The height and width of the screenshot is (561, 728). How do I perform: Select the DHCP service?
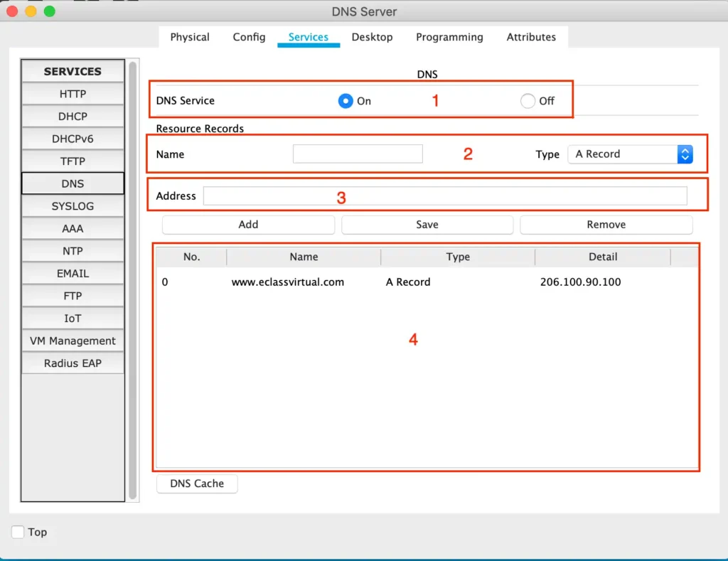[73, 116]
